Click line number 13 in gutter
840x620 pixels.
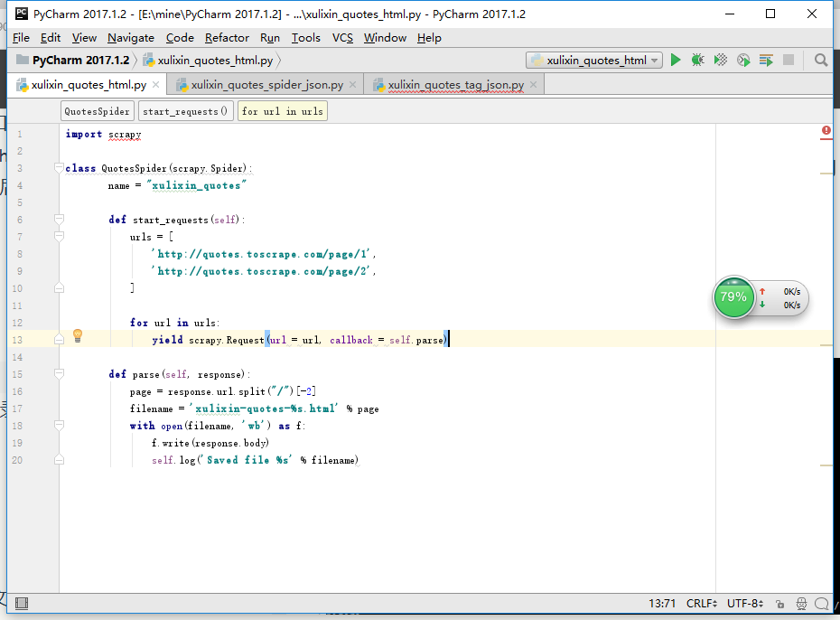pyautogui.click(x=18, y=340)
